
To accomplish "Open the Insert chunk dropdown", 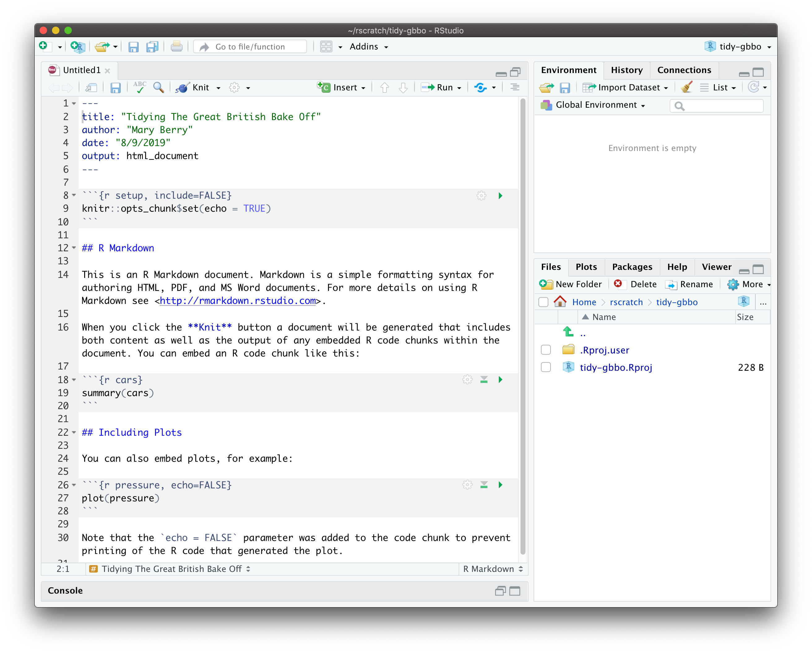I will point(342,87).
